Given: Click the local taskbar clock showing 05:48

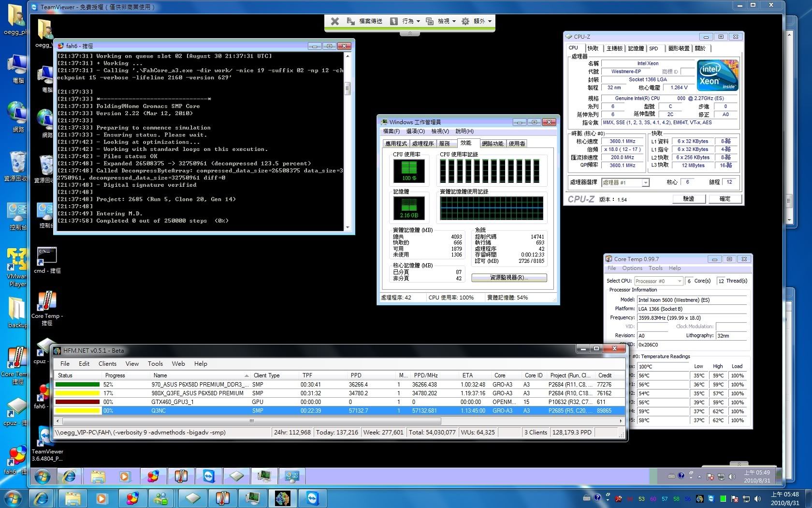Looking at the screenshot, I should click(785, 498).
